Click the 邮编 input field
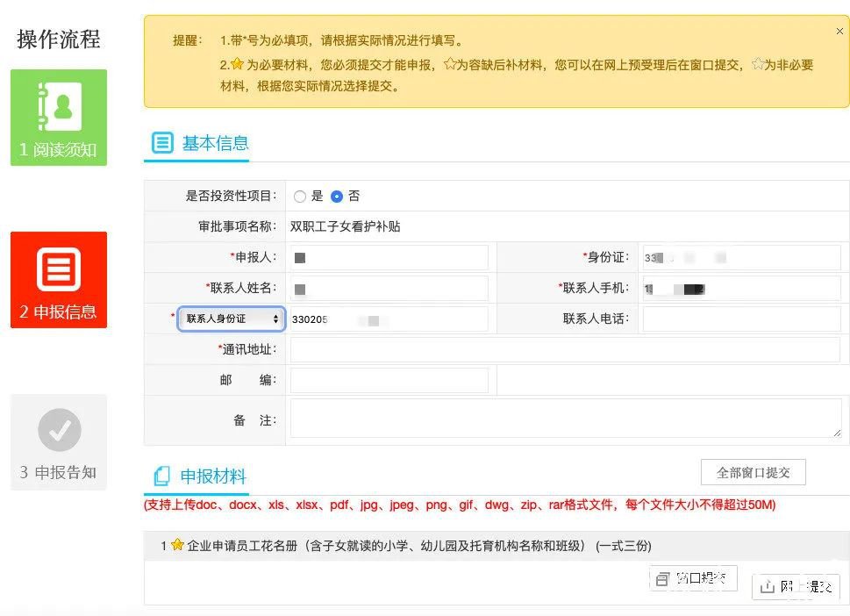 [x=389, y=380]
